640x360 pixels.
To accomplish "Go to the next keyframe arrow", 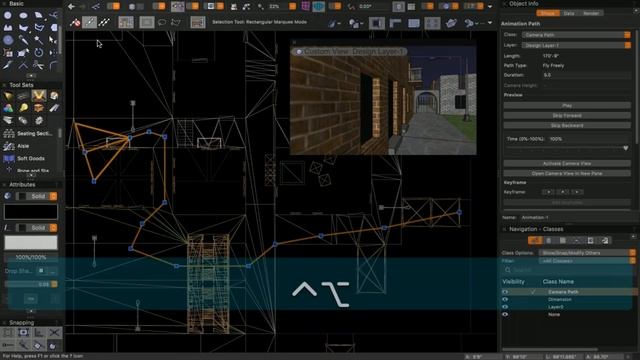I will tap(577, 192).
